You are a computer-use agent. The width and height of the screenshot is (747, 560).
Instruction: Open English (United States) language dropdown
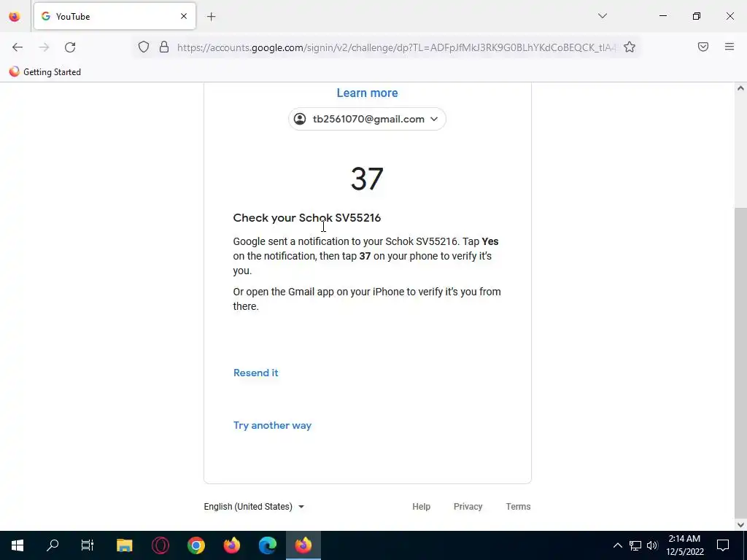coord(254,507)
